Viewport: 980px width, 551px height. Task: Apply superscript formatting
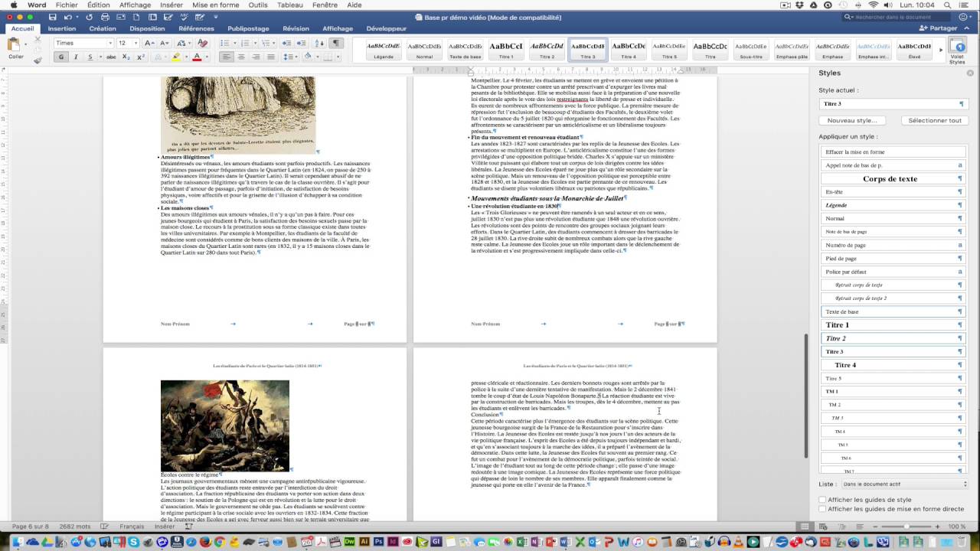(140, 57)
